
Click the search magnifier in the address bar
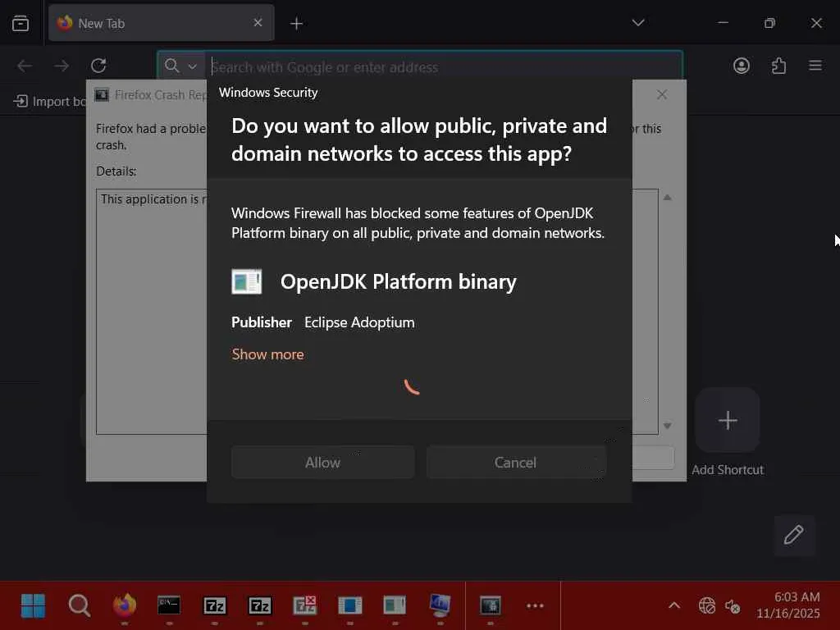[172, 66]
